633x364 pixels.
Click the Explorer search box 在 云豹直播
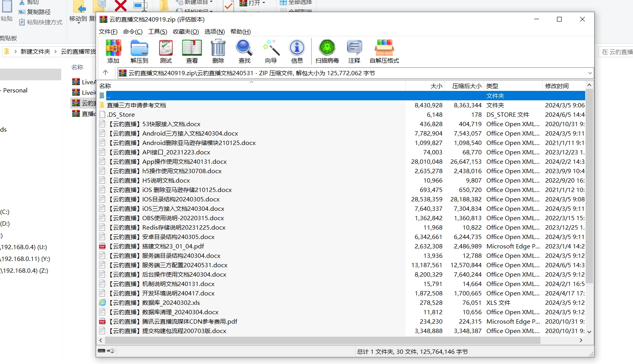coord(615,52)
